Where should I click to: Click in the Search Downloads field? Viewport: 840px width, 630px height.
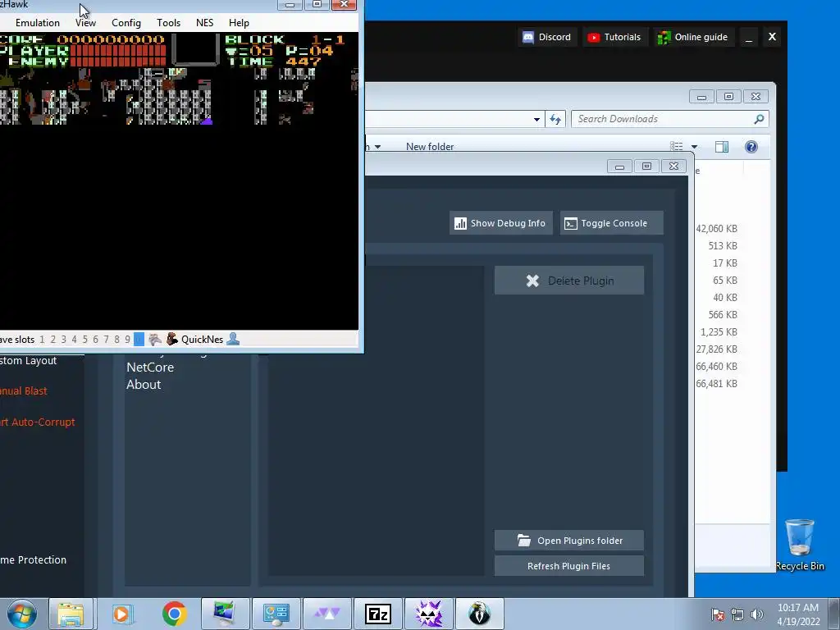[x=669, y=119]
